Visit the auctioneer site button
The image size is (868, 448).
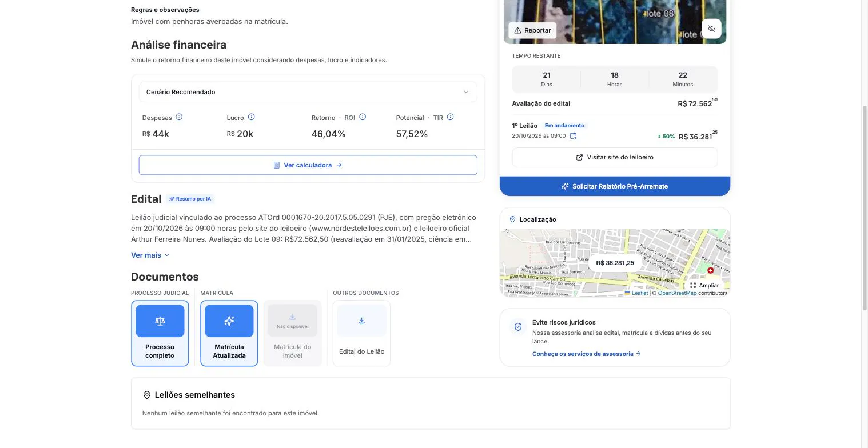pyautogui.click(x=615, y=157)
